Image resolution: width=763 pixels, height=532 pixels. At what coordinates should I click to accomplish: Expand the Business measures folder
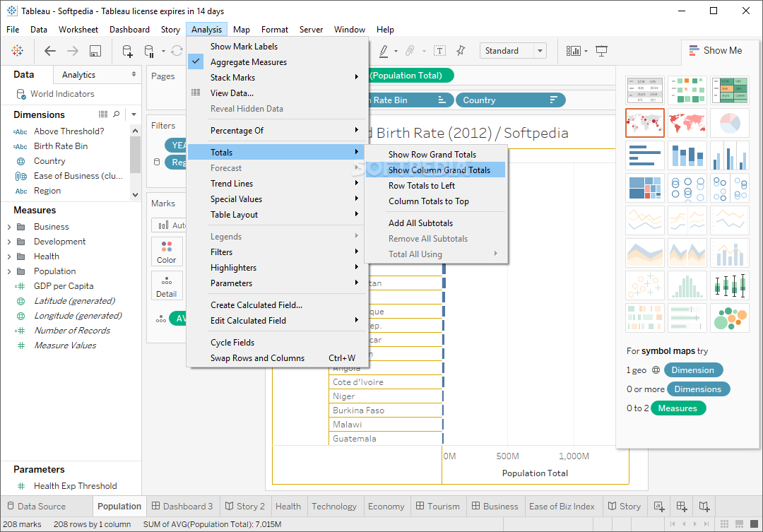9,227
